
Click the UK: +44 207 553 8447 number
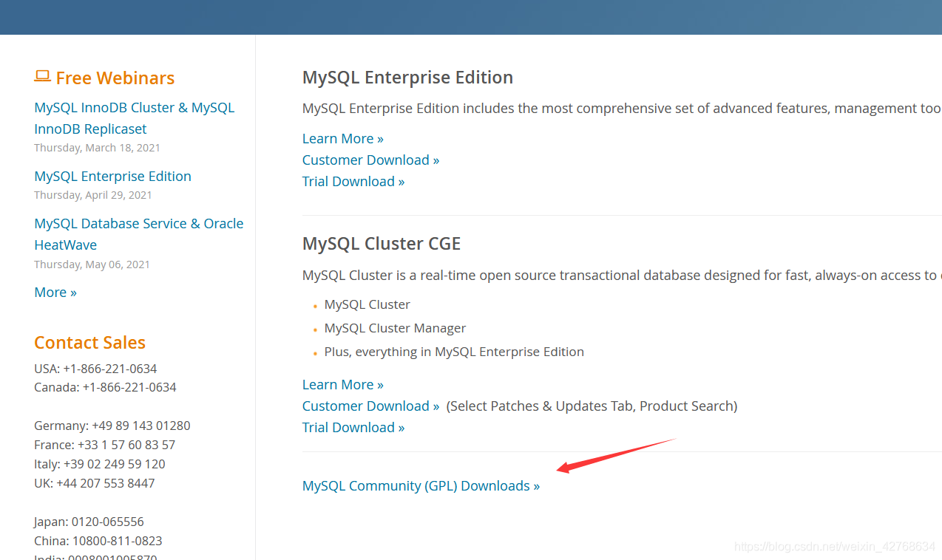point(95,483)
